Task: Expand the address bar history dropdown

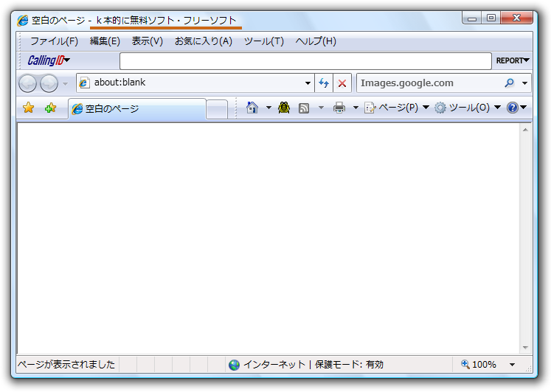Action: (308, 83)
